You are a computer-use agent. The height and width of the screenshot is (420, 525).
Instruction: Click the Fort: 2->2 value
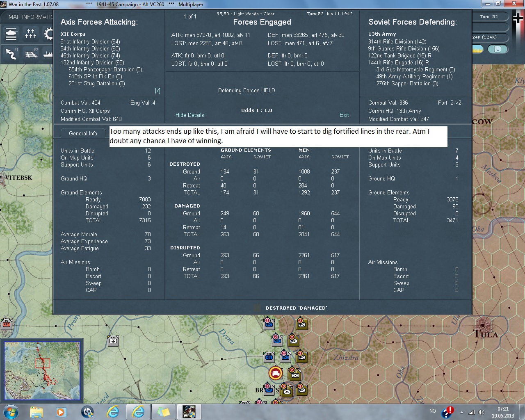click(450, 103)
